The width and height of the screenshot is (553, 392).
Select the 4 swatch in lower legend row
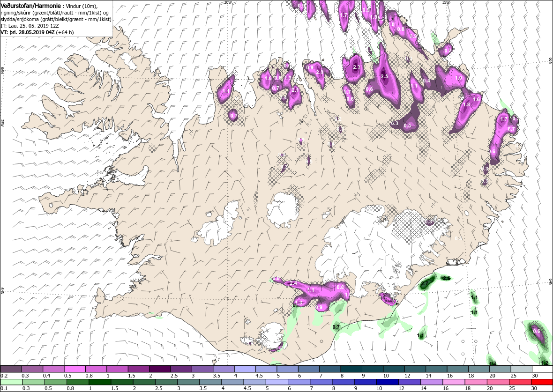pos(232,382)
